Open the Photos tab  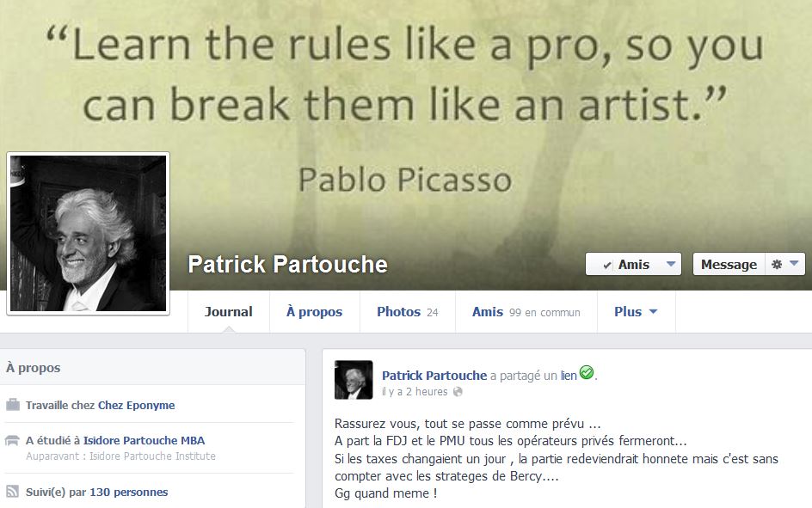point(408,311)
